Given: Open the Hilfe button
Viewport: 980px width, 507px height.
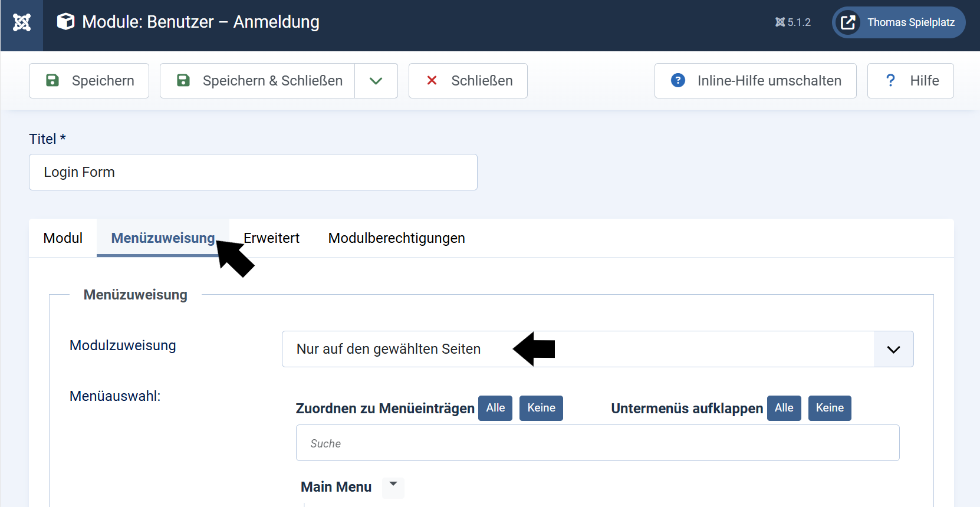Looking at the screenshot, I should coord(910,81).
